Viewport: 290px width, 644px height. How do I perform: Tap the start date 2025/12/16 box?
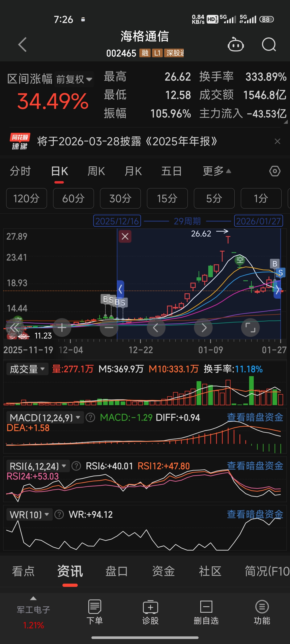(117, 221)
